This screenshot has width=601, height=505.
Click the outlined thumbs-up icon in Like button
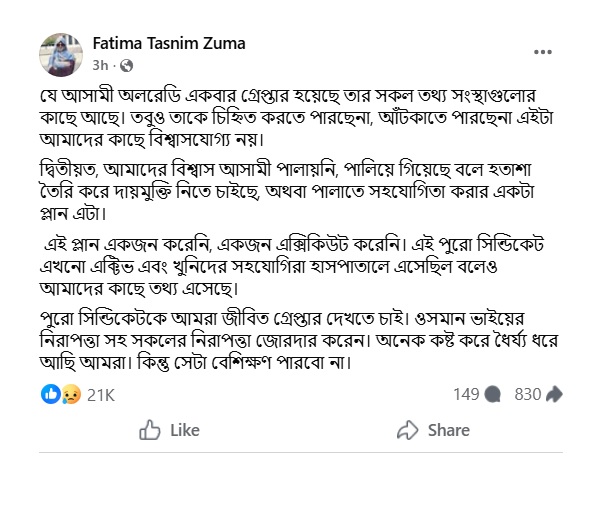[x=150, y=431]
